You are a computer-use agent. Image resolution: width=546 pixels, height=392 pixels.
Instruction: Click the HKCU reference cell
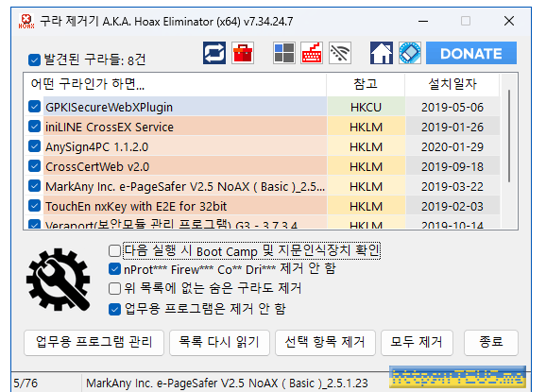click(x=366, y=108)
